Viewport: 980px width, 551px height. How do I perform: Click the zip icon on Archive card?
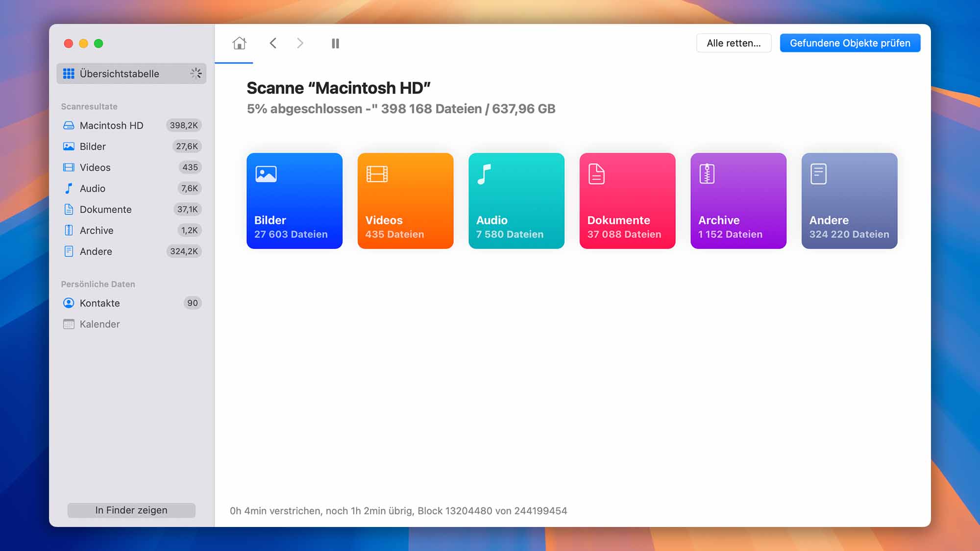click(707, 174)
